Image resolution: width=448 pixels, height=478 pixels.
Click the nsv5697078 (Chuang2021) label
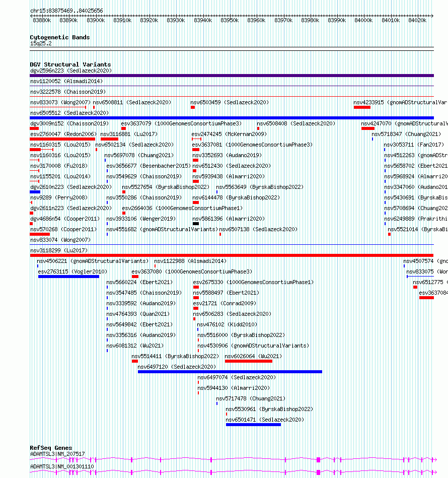point(139,156)
